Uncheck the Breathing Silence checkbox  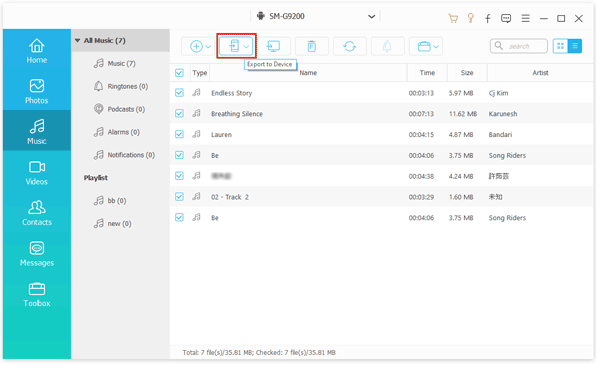pyautogui.click(x=179, y=113)
